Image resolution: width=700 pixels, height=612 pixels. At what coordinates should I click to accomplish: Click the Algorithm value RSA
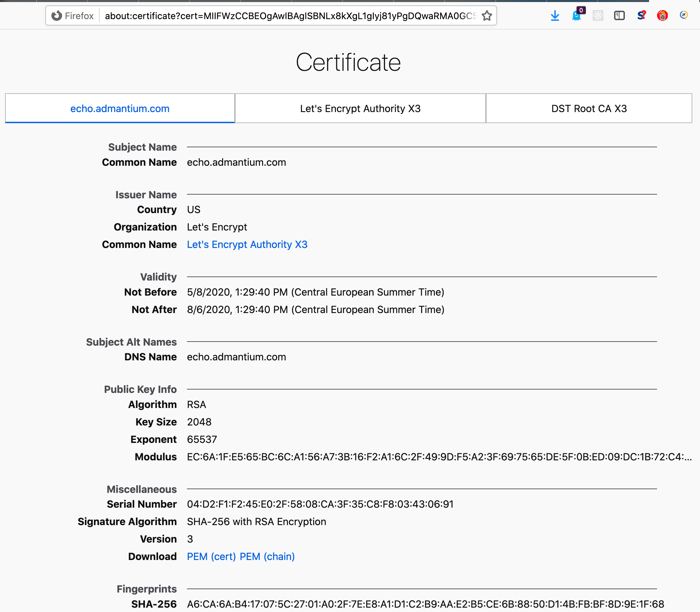point(196,405)
